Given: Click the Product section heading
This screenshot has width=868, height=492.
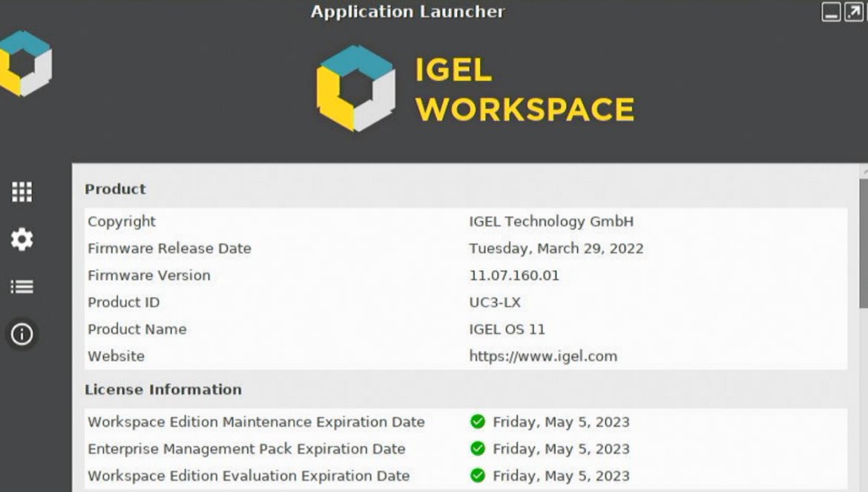Looking at the screenshot, I should pos(115,189).
